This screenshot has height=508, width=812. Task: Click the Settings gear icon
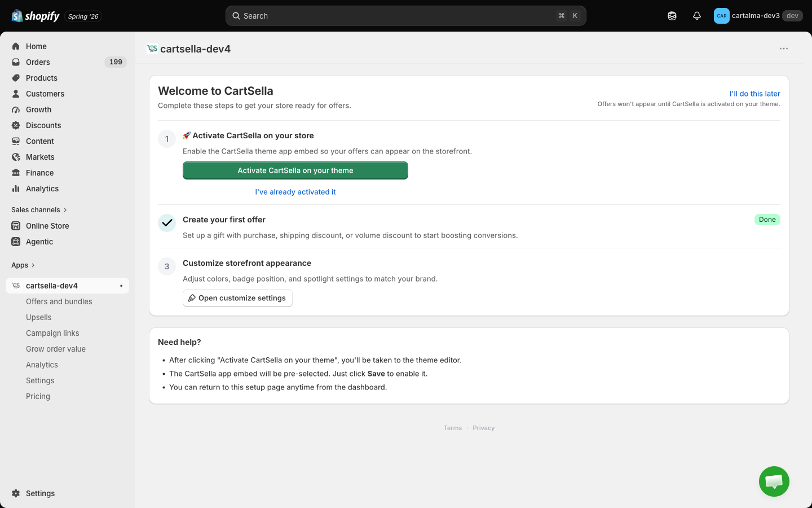(16, 493)
